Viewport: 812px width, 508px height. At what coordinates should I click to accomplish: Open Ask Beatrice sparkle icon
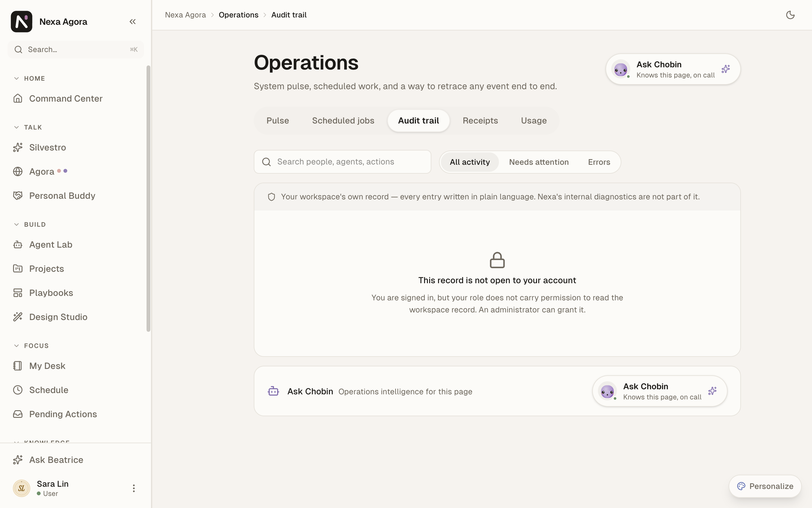click(18, 460)
